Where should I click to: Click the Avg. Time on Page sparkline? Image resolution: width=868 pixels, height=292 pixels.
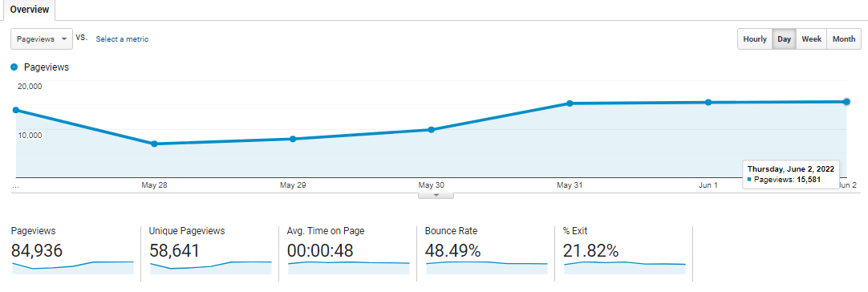click(348, 268)
